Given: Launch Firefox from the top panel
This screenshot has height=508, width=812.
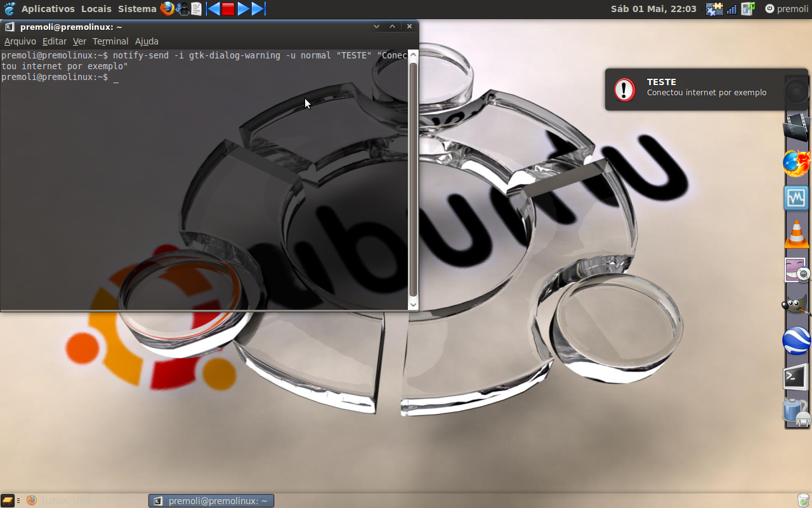Looking at the screenshot, I should [x=167, y=9].
